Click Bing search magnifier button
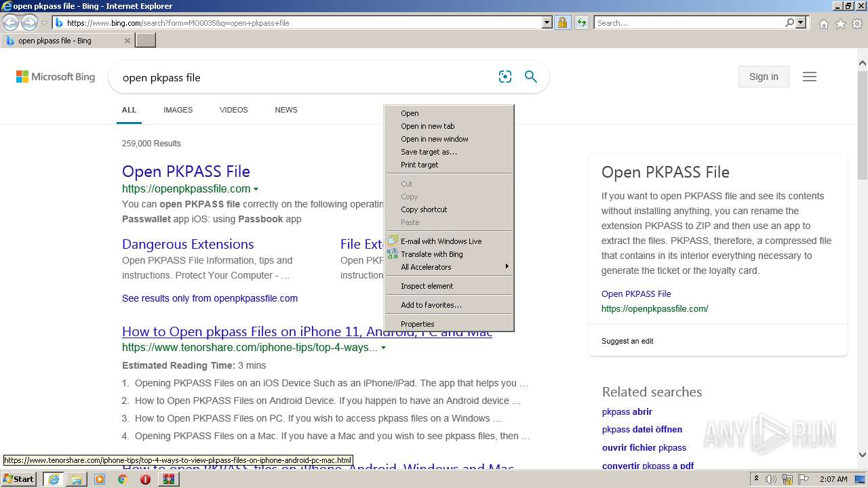Viewport: 868px width, 488px height. tap(531, 77)
